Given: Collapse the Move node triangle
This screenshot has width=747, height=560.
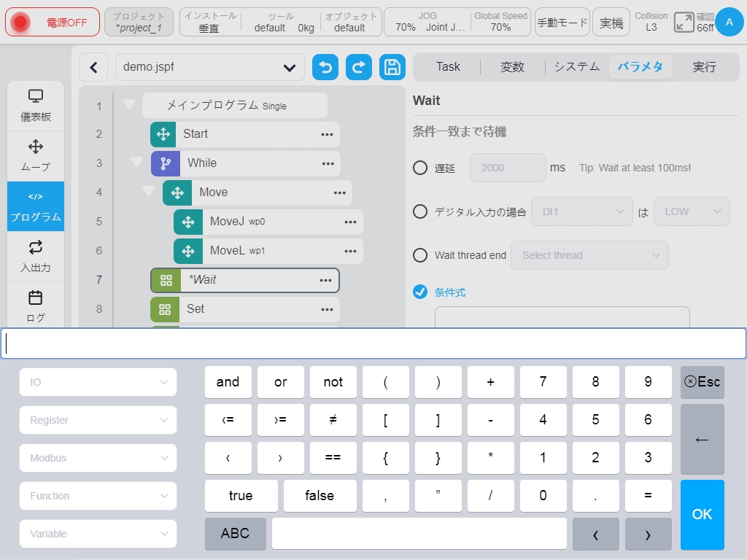Looking at the screenshot, I should pos(148,192).
